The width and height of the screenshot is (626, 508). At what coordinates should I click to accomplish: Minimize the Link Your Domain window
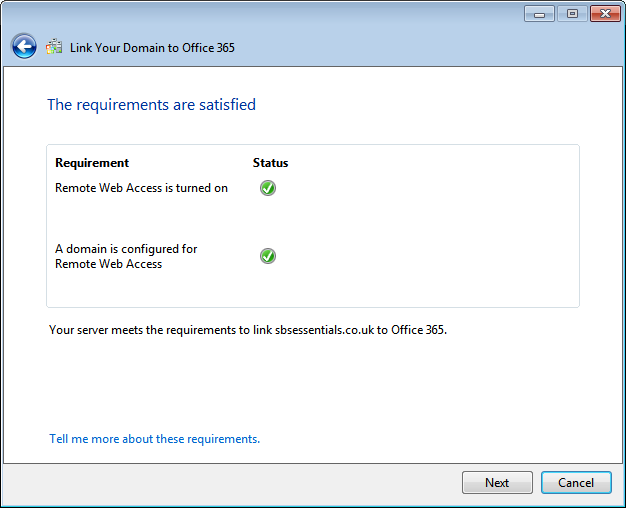(540, 14)
